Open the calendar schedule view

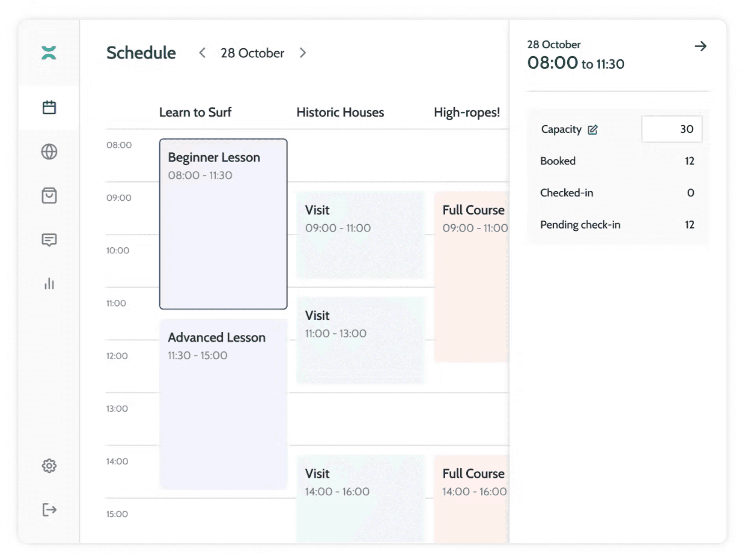[x=49, y=107]
